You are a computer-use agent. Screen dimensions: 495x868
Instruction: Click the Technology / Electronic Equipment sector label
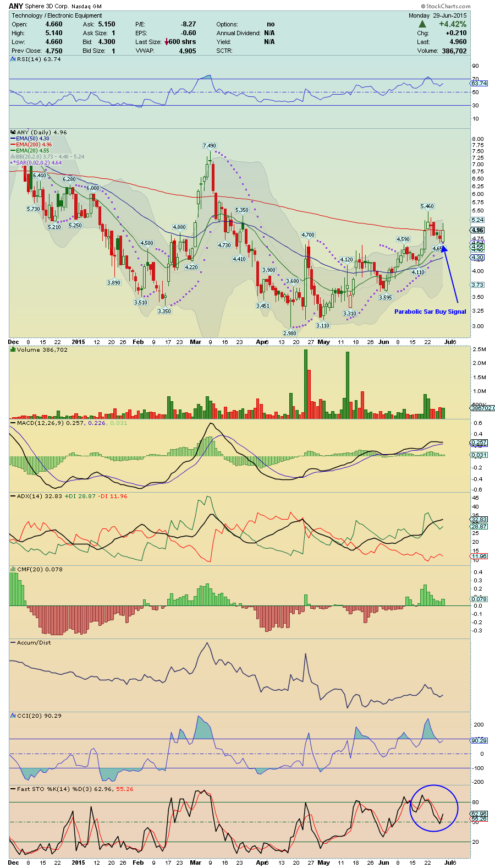(57, 15)
